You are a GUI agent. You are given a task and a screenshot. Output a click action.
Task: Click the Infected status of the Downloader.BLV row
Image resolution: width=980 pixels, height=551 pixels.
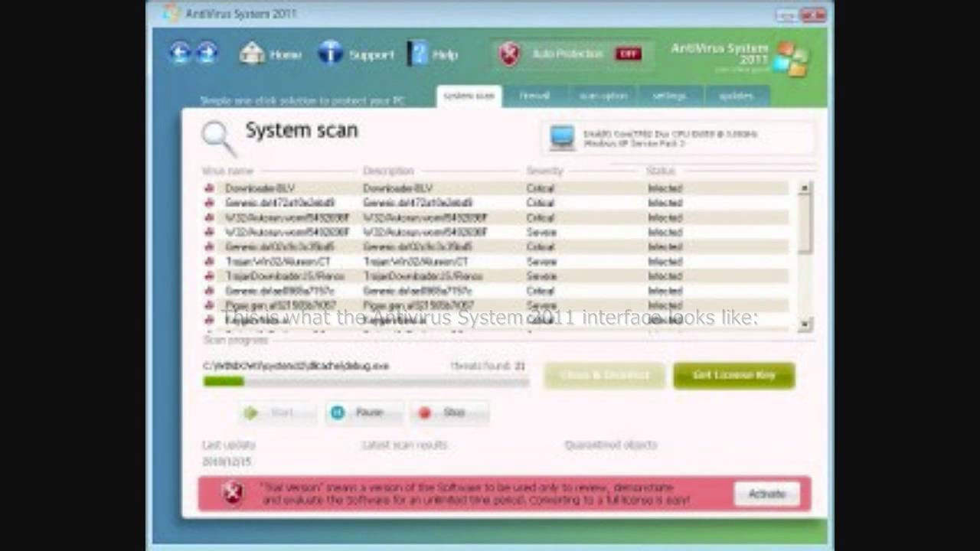tap(665, 188)
